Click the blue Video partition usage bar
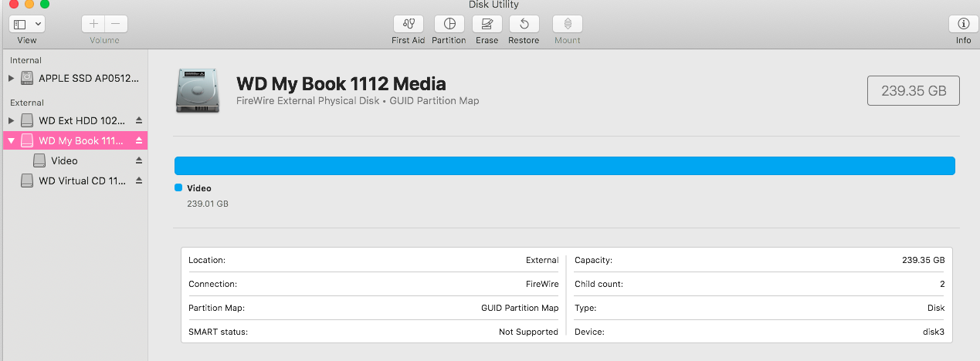Image resolution: width=980 pixels, height=361 pixels. [565, 166]
